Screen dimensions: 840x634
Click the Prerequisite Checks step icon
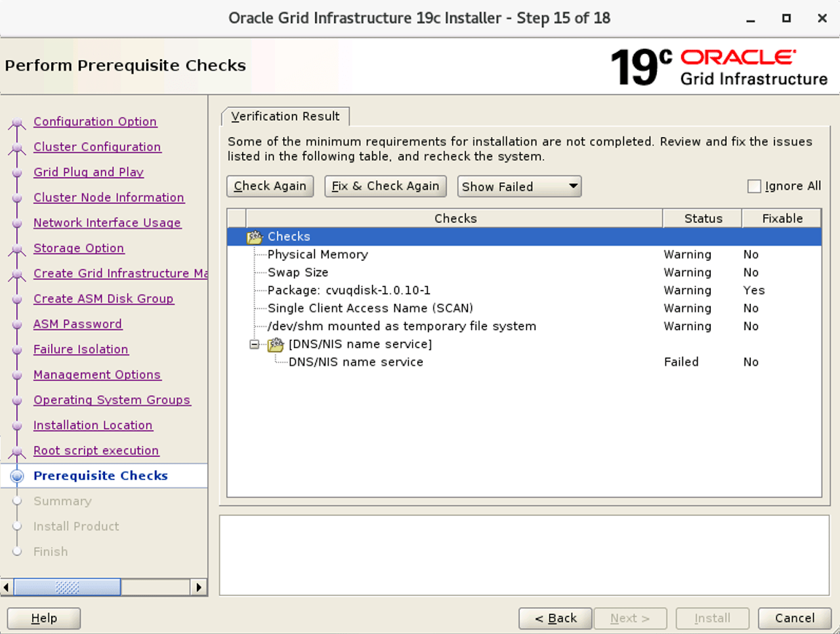(x=16, y=476)
